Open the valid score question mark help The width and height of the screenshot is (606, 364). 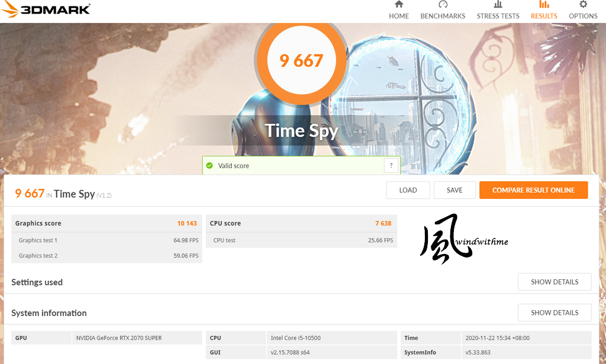391,165
